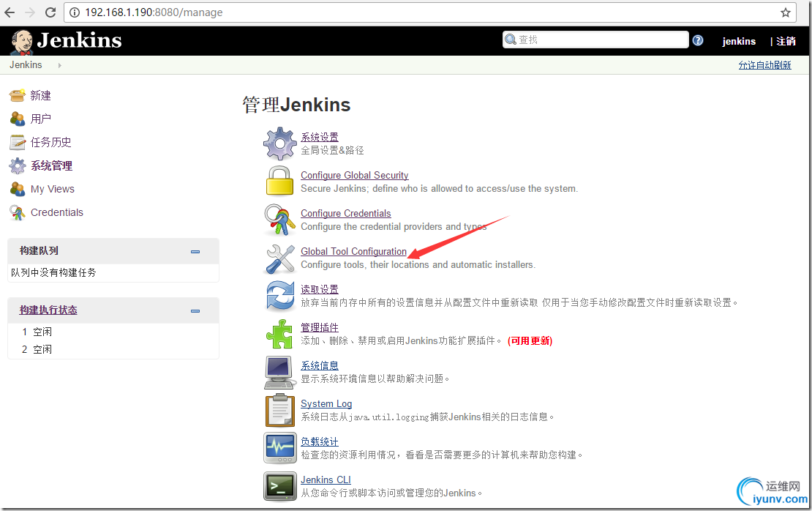Bookmark the page with the star icon
Screen dimensions: 812x511
786,12
